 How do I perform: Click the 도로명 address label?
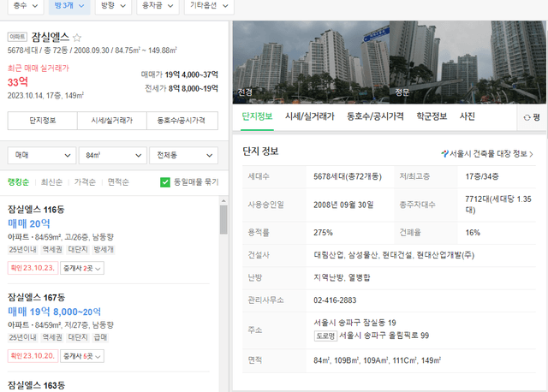pos(325,336)
